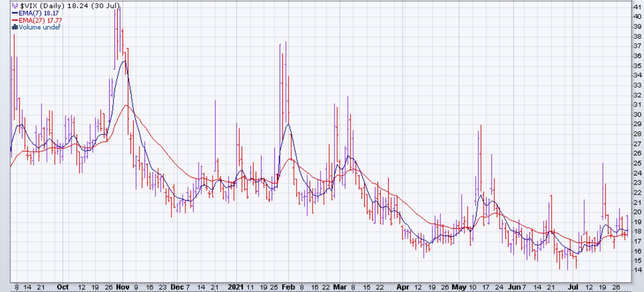This screenshot has height=292, width=644.
Task: Click the Volume undef legend label
Action: tap(40, 27)
